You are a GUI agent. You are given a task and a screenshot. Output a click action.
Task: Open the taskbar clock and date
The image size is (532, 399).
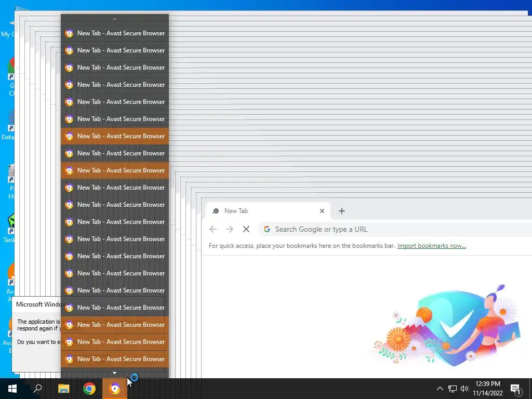point(488,389)
